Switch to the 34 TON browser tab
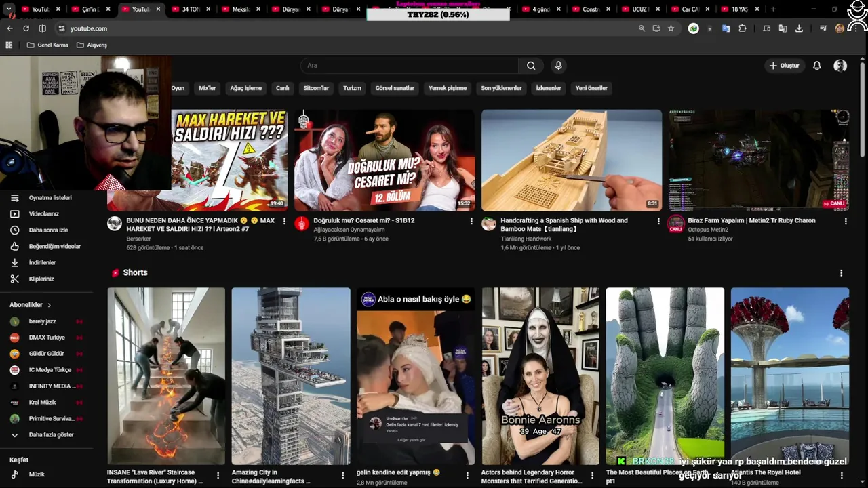The image size is (868, 488). click(x=190, y=9)
